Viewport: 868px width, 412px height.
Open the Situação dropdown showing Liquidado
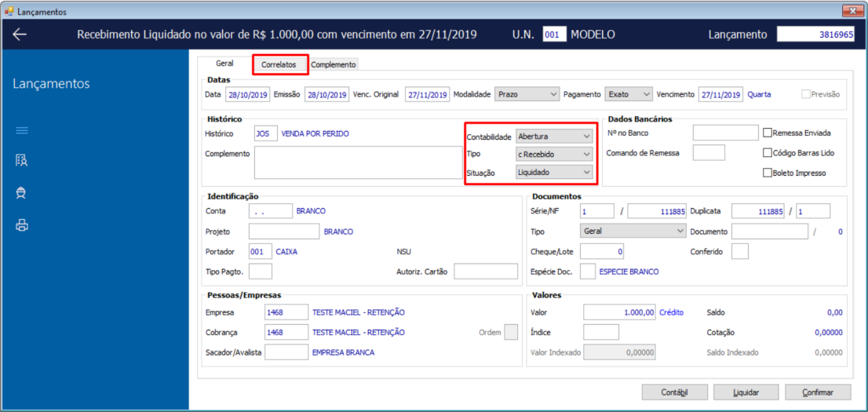[554, 172]
